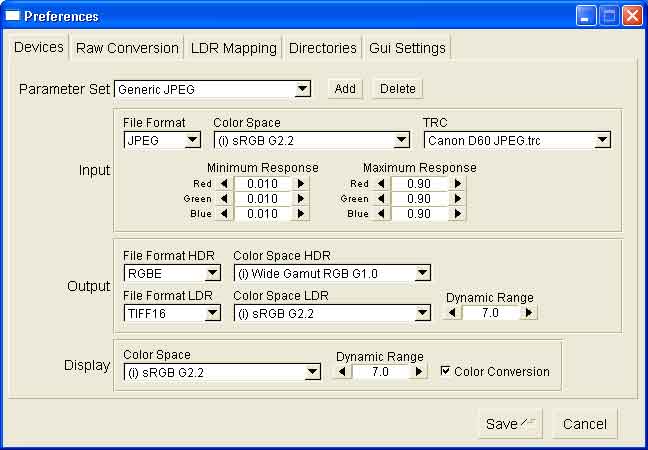Screen dimensions: 648x450
Task: Click Maximum Response Red value field
Action: (x=419, y=183)
